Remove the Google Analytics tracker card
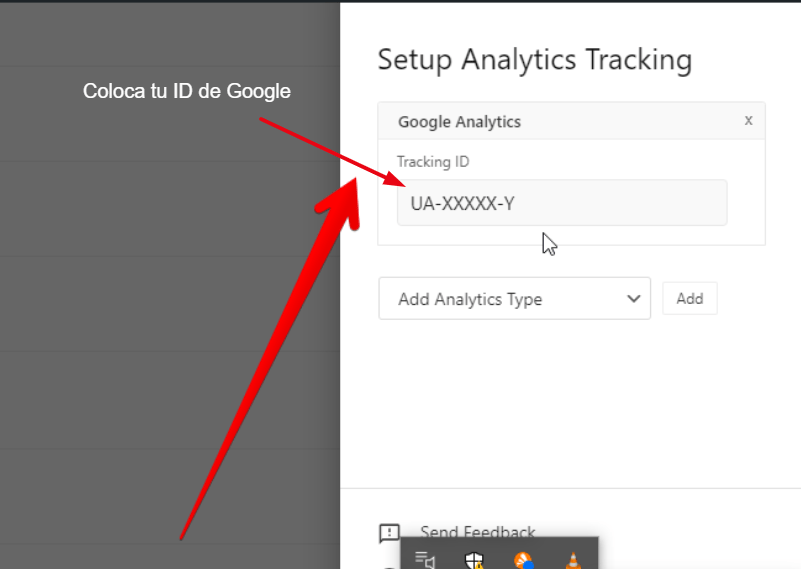This screenshot has height=569, width=801. [748, 121]
